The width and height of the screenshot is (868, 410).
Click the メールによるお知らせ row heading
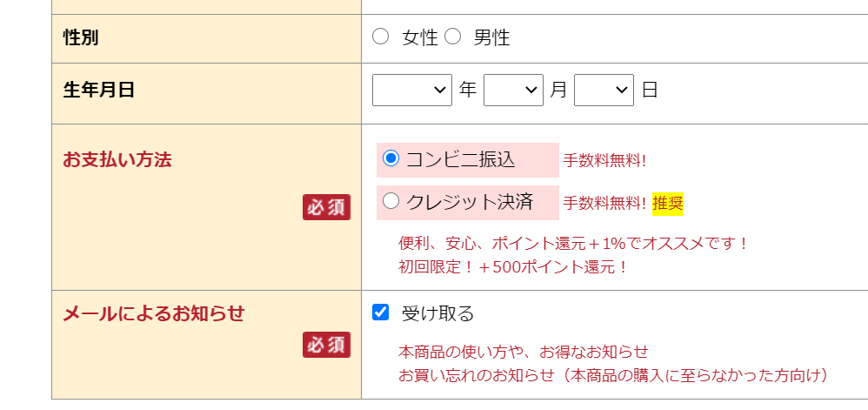(154, 313)
